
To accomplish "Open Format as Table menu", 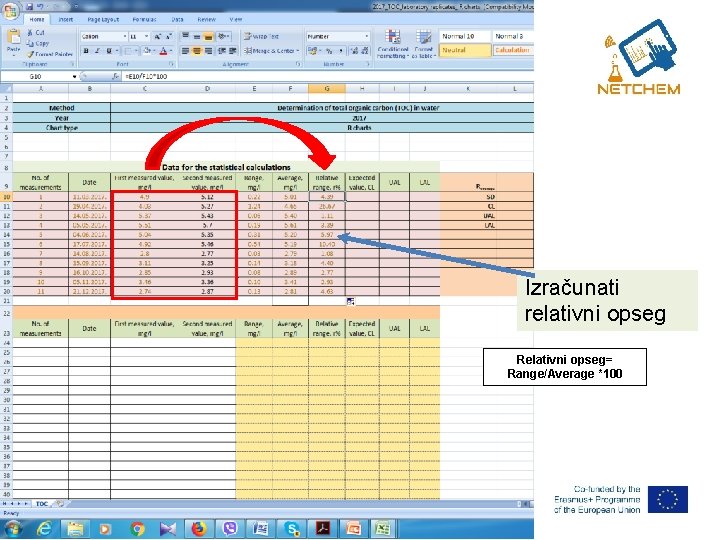I will [423, 44].
